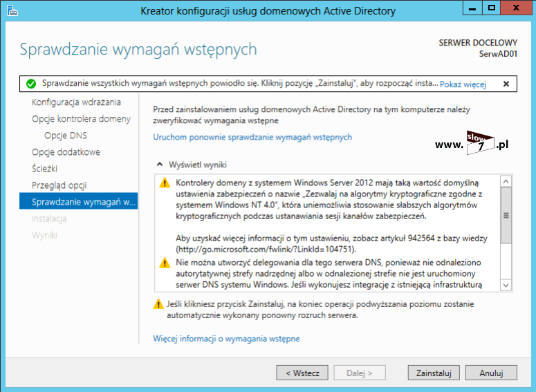
Task: Select the "Ścieżki" step in sidebar
Action: click(x=44, y=169)
